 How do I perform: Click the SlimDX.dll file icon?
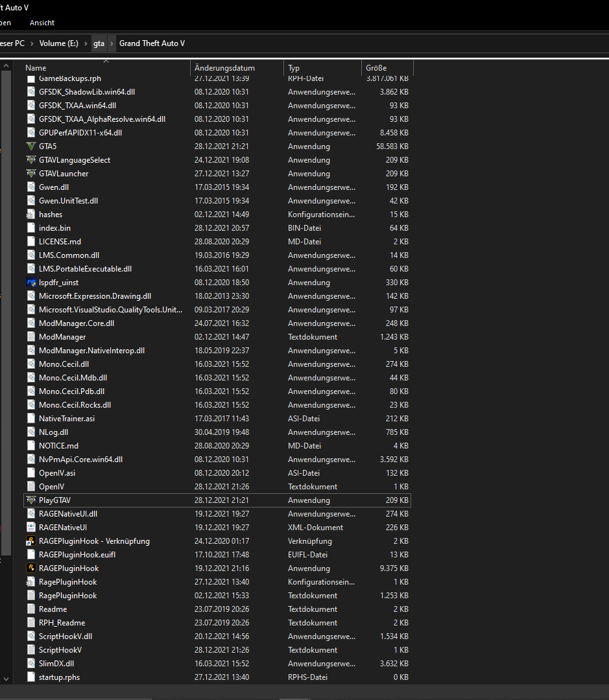click(31, 664)
